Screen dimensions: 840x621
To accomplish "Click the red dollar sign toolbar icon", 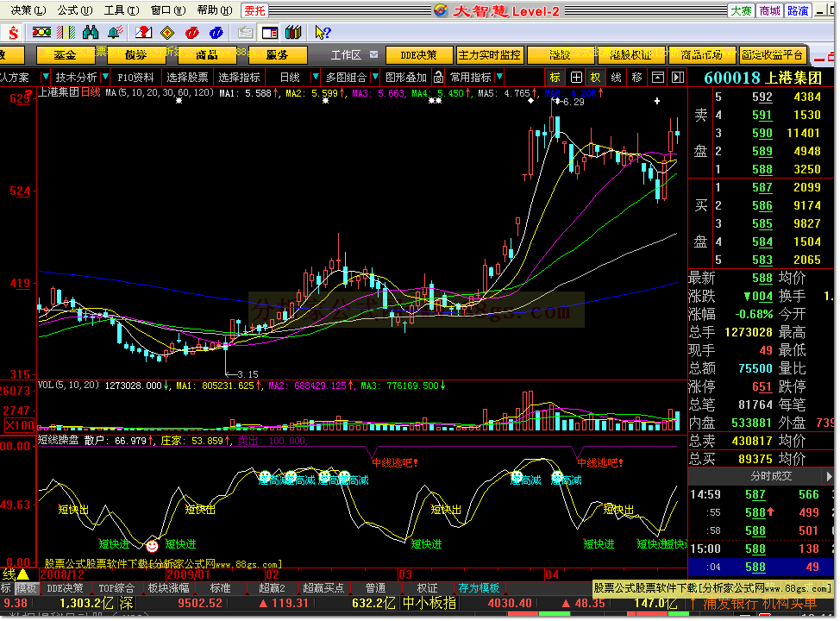I will point(14,33).
